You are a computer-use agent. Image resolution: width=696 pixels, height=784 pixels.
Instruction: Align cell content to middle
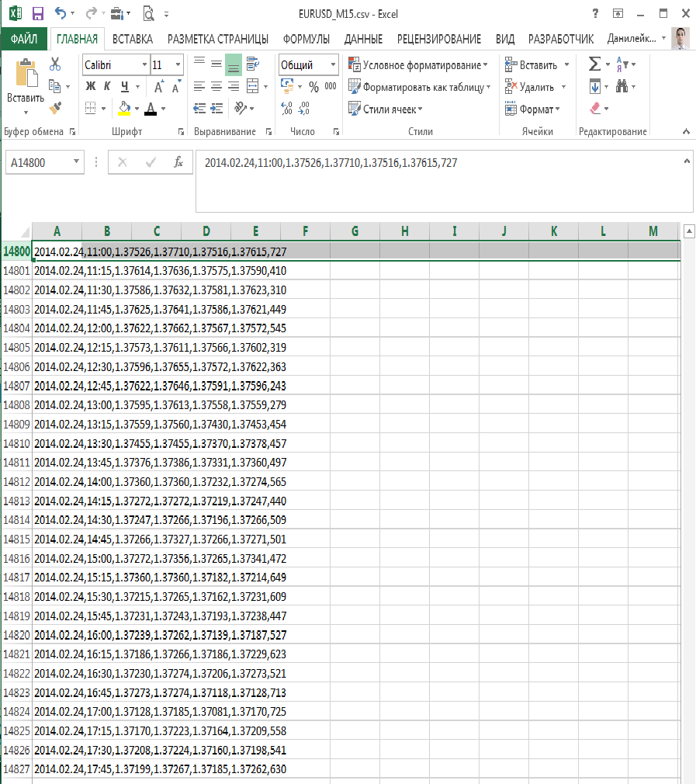tap(216, 64)
